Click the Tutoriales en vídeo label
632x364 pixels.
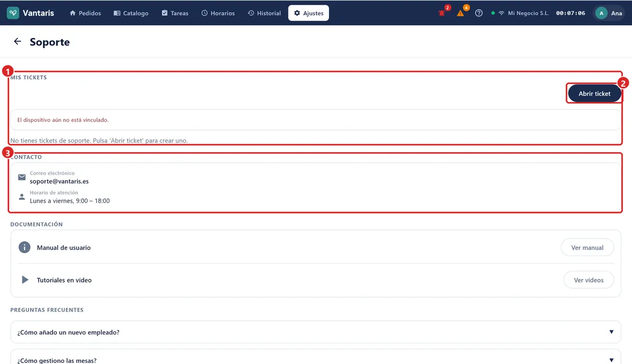point(64,280)
